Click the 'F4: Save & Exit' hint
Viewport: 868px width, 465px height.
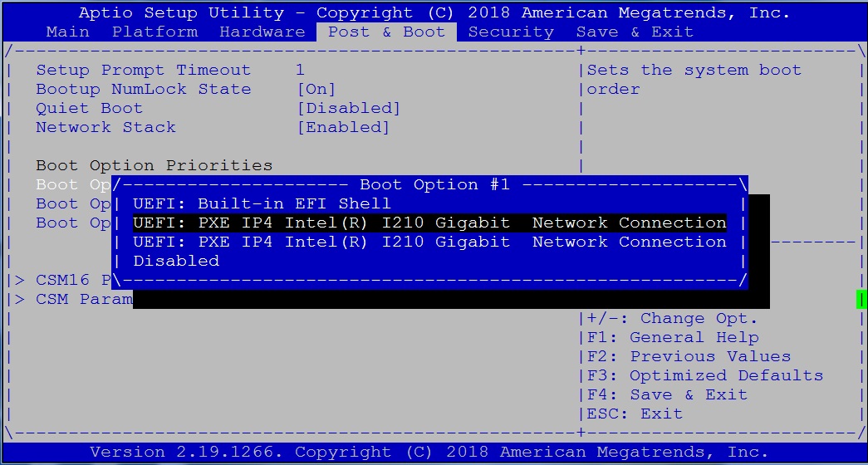point(667,394)
